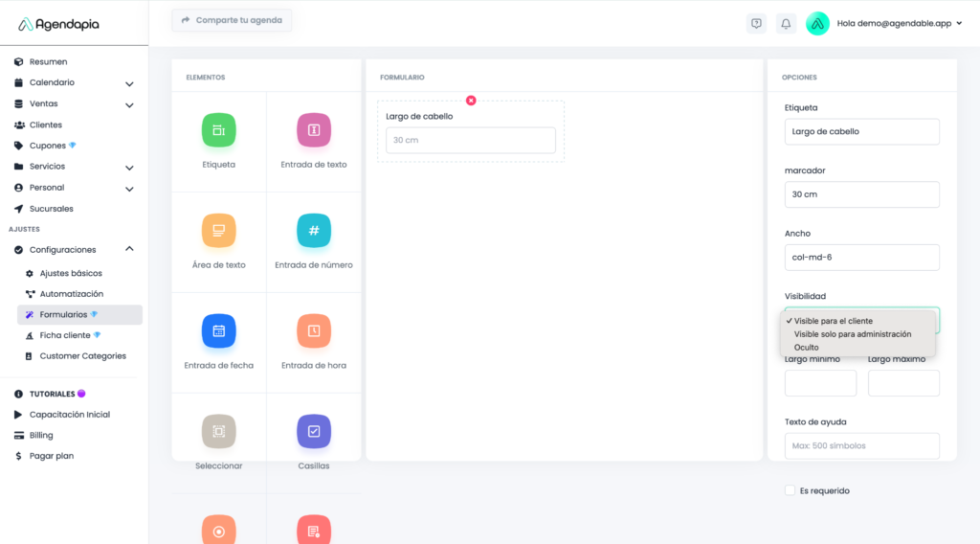Toggle the Es requerido checkbox
The image size is (980, 544).
click(x=790, y=490)
